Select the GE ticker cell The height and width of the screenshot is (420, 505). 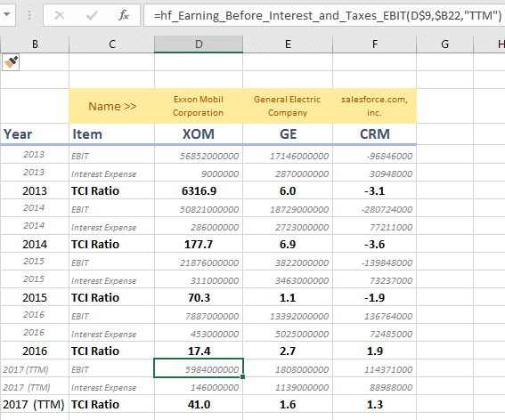288,133
